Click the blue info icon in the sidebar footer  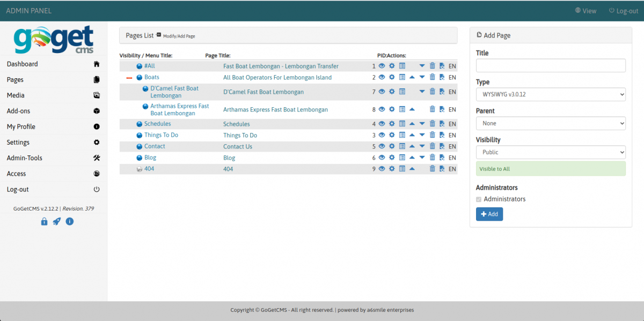pyautogui.click(x=69, y=221)
